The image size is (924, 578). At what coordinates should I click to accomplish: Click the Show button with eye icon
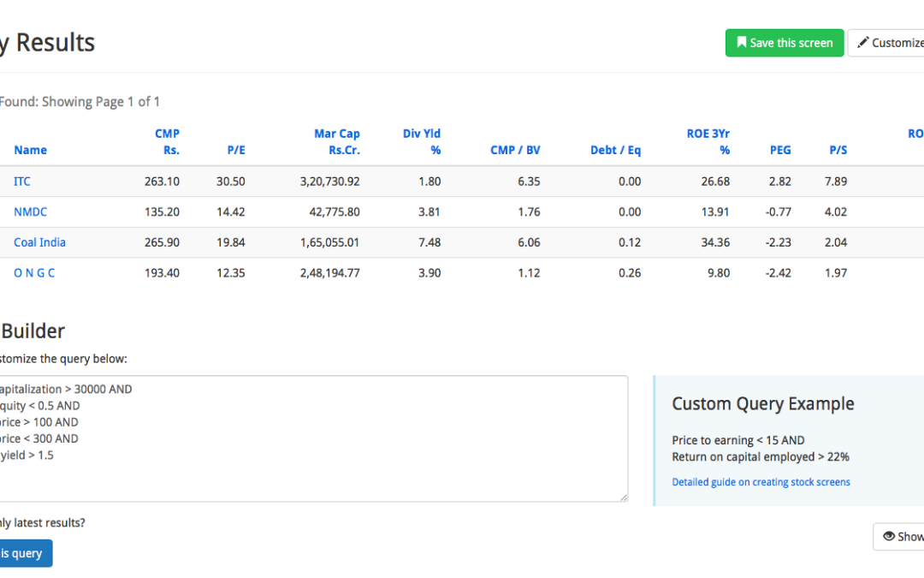pos(898,537)
